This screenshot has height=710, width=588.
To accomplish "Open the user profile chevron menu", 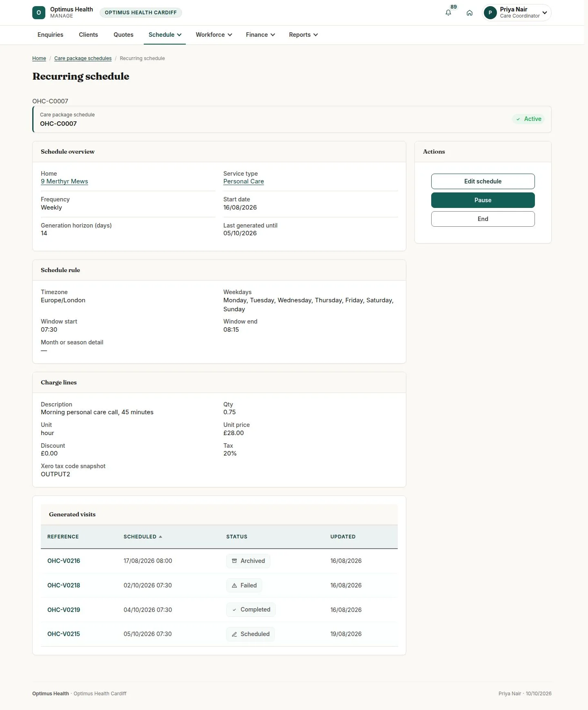I will 545,13.
